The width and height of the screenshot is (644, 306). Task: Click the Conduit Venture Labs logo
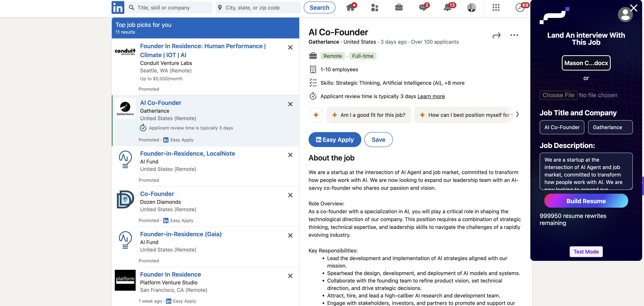click(125, 52)
